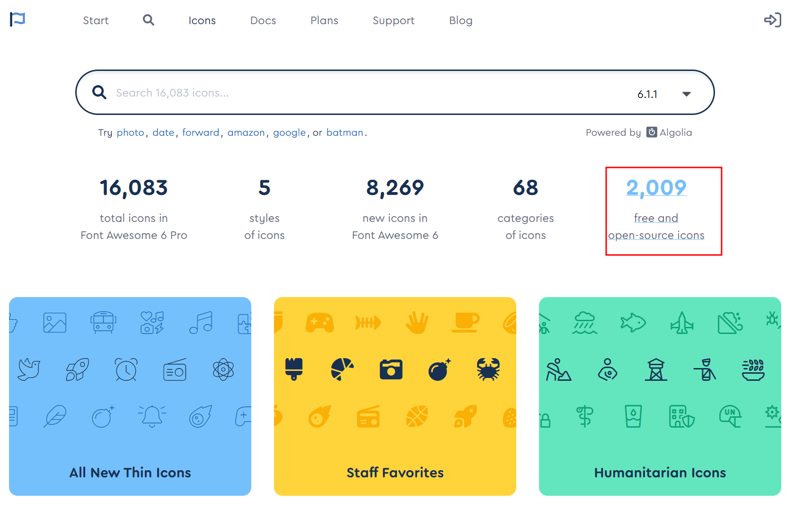Open the Icons nav item

[x=202, y=20]
